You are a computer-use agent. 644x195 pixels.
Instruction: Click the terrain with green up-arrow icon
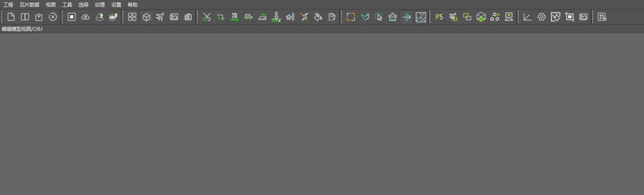[x=99, y=17]
